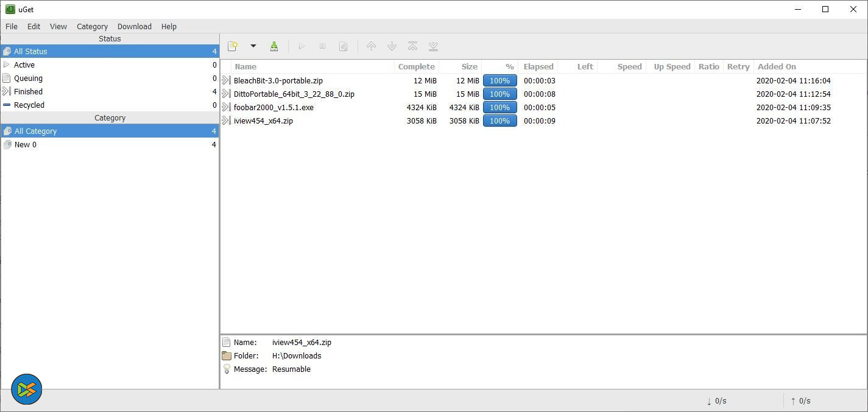Select DittoPortable_64bit_3_22_88_0.zip download row

click(543, 94)
